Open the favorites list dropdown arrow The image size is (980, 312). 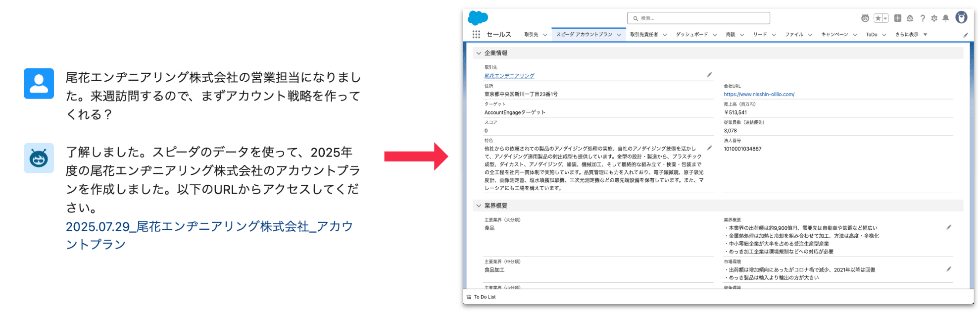tap(885, 18)
